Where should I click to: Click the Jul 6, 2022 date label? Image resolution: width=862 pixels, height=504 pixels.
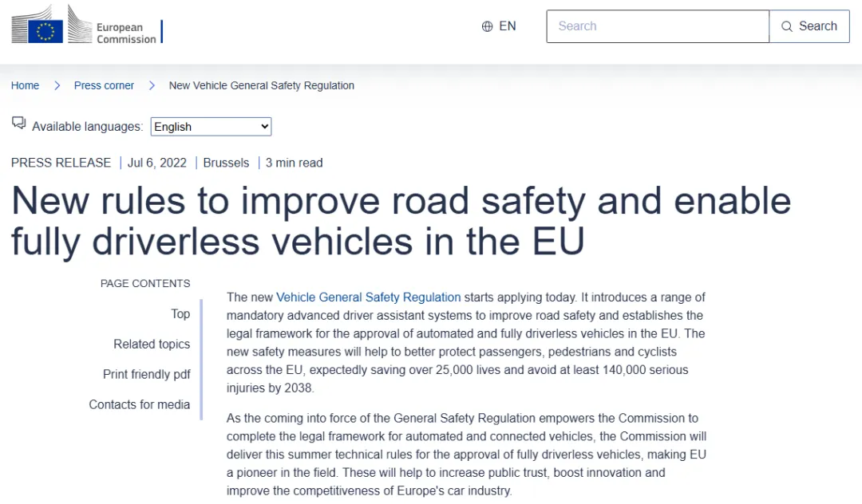click(157, 163)
